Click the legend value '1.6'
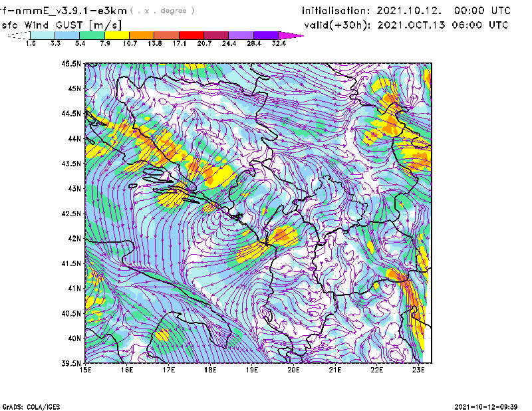Image resolution: width=532 pixels, height=411 pixels. (x=31, y=43)
